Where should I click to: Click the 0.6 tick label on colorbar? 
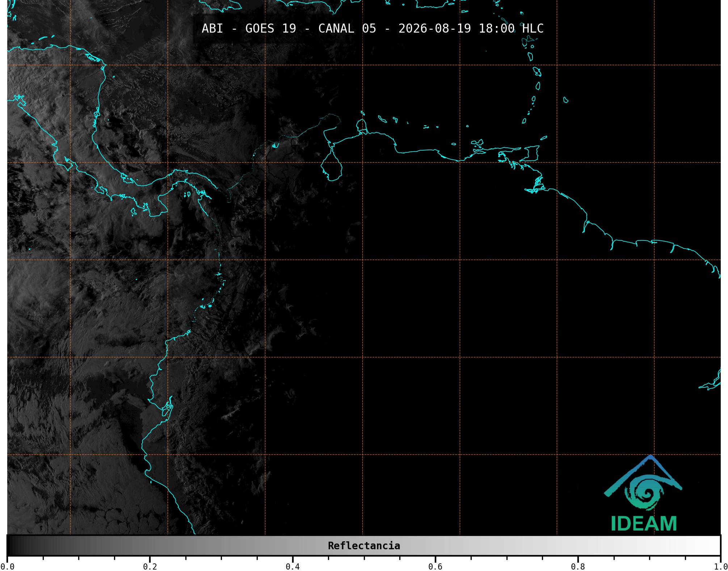point(435,566)
